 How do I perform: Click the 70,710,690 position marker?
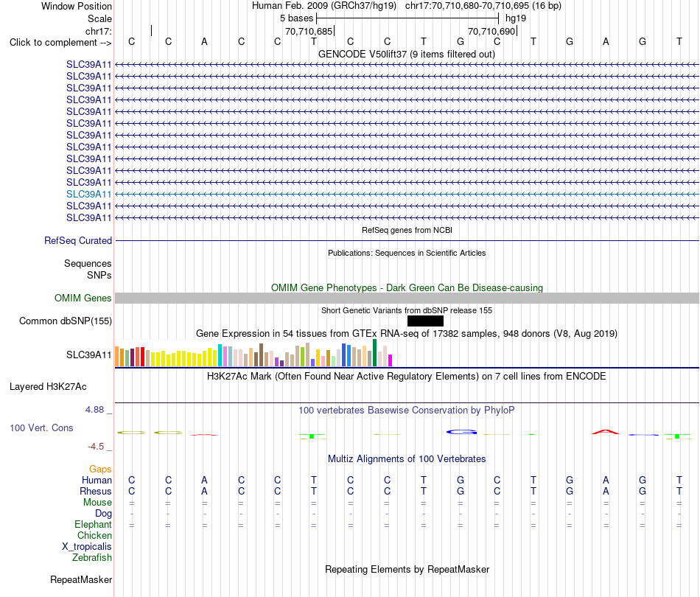[491, 31]
